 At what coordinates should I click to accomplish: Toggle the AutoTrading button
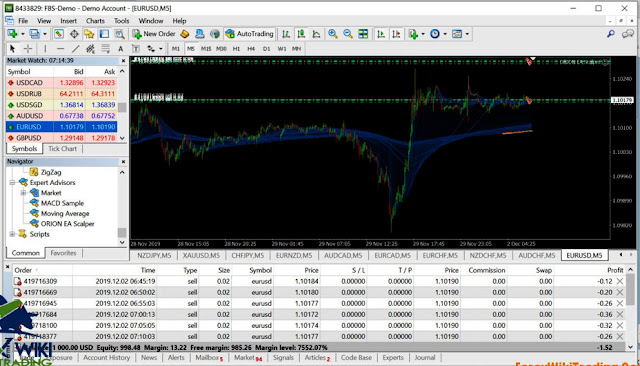249,34
